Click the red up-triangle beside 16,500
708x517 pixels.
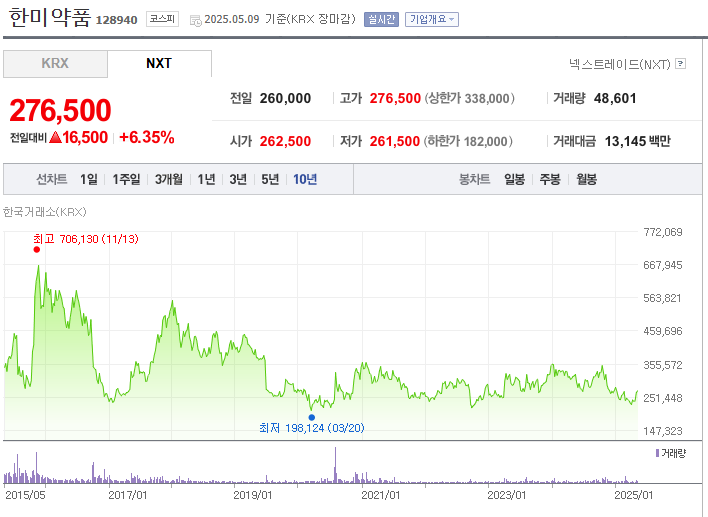(55, 137)
